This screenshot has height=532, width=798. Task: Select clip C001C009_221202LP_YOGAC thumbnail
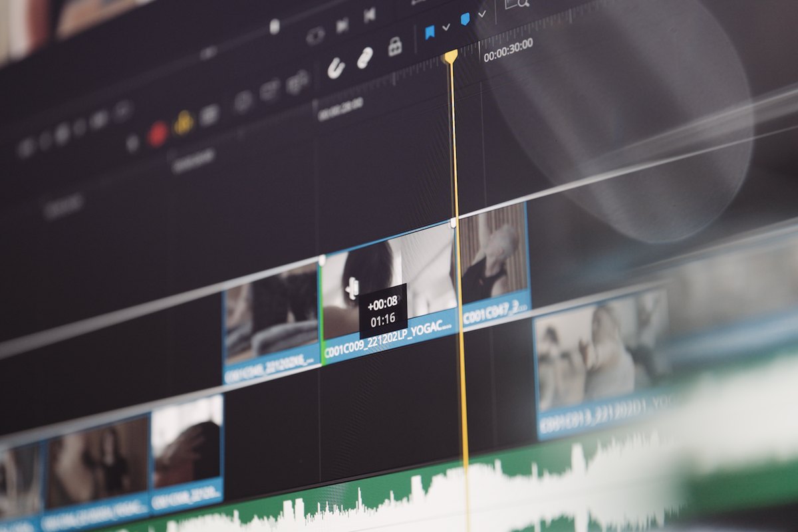coord(388,281)
